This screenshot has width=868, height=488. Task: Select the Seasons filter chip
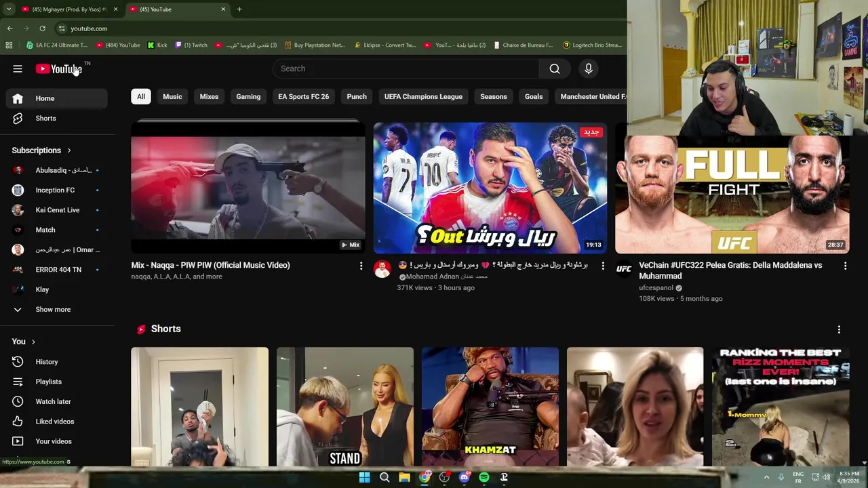[494, 96]
